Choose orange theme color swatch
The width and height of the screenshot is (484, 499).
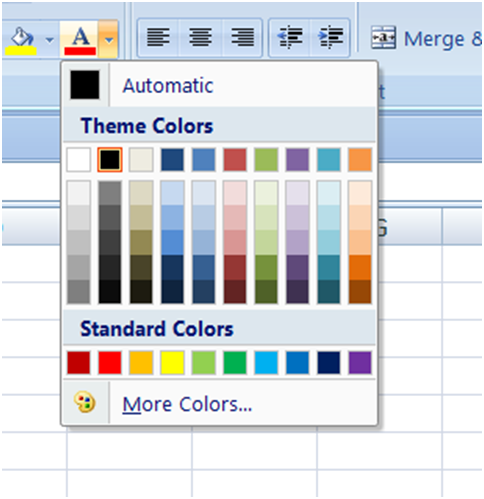360,160
